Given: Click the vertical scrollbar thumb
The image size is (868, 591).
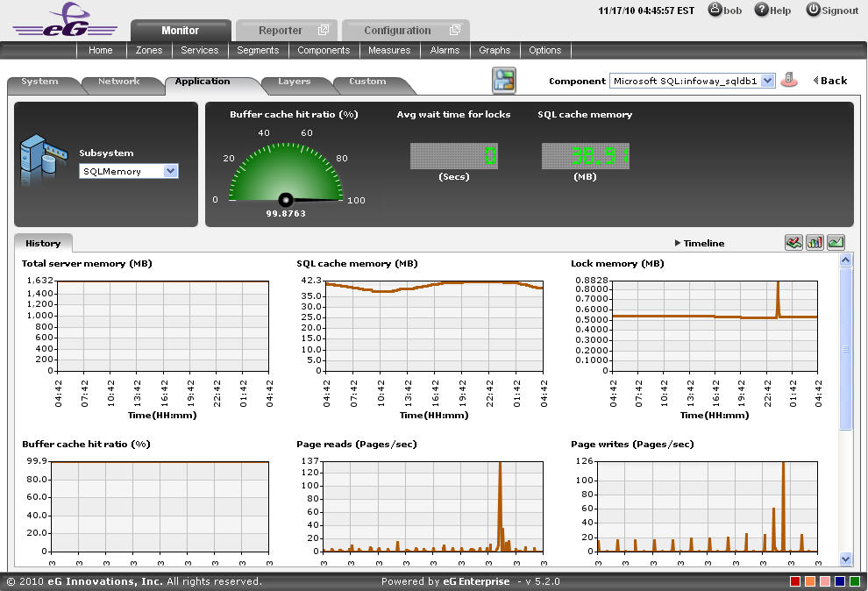Looking at the screenshot, I should click(x=845, y=348).
